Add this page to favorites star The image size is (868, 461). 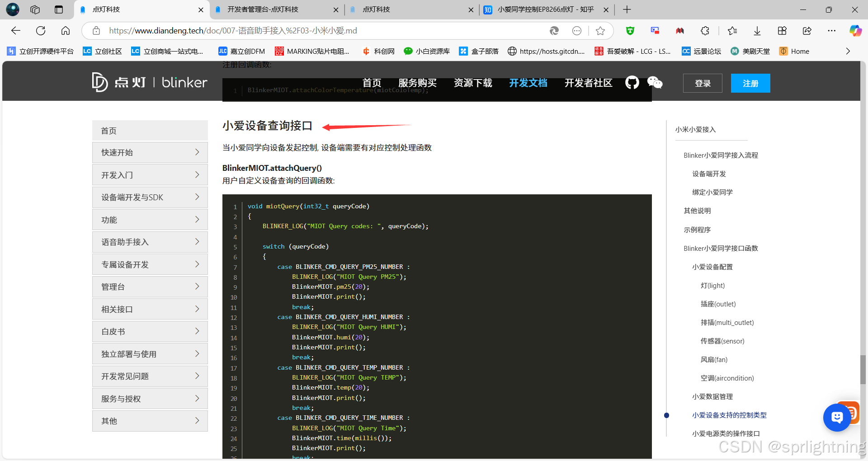click(x=600, y=31)
